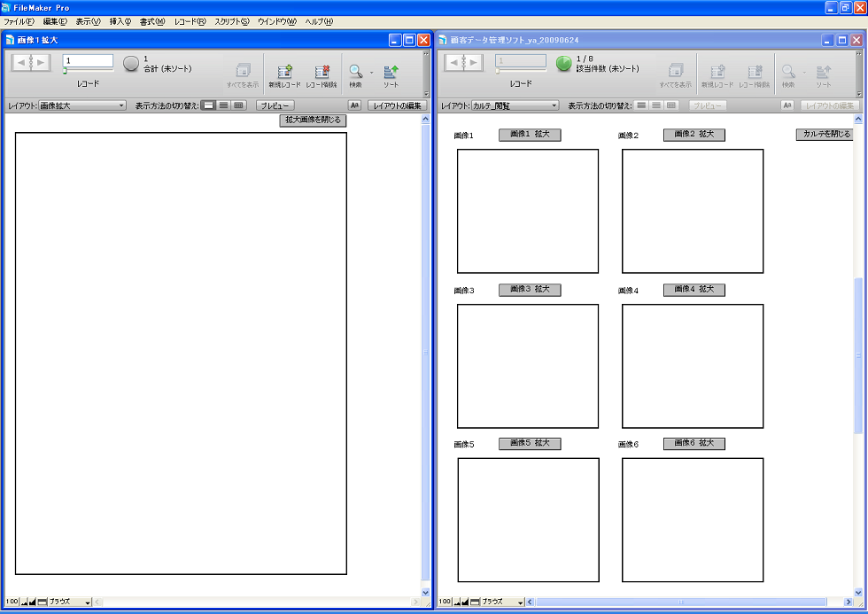The image size is (868, 614).
Task: Click the Find (検索) magnifier icon in left window
Action: (x=355, y=72)
